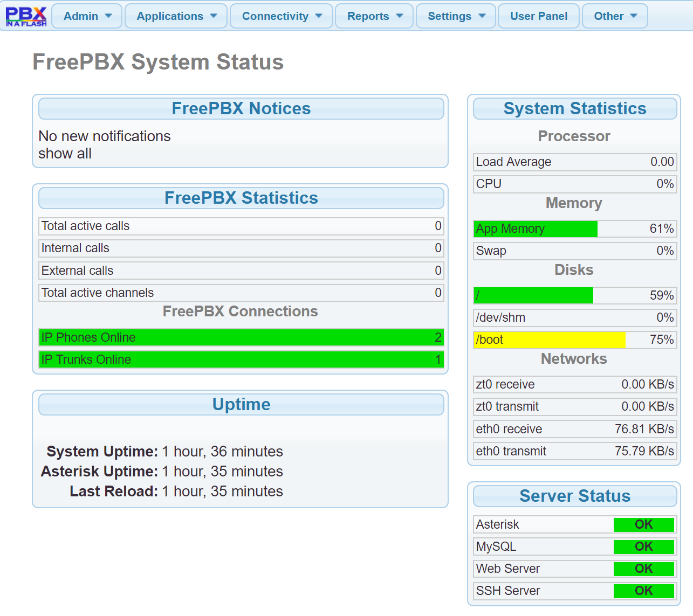Expand the Reports dropdown arrow
This screenshot has width=693, height=616.
400,16
